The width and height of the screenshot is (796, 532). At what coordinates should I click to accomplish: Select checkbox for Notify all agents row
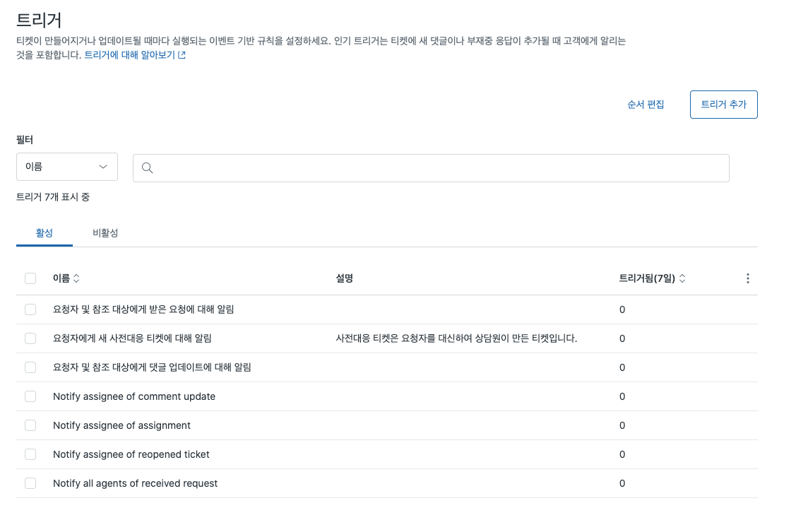pyautogui.click(x=30, y=483)
